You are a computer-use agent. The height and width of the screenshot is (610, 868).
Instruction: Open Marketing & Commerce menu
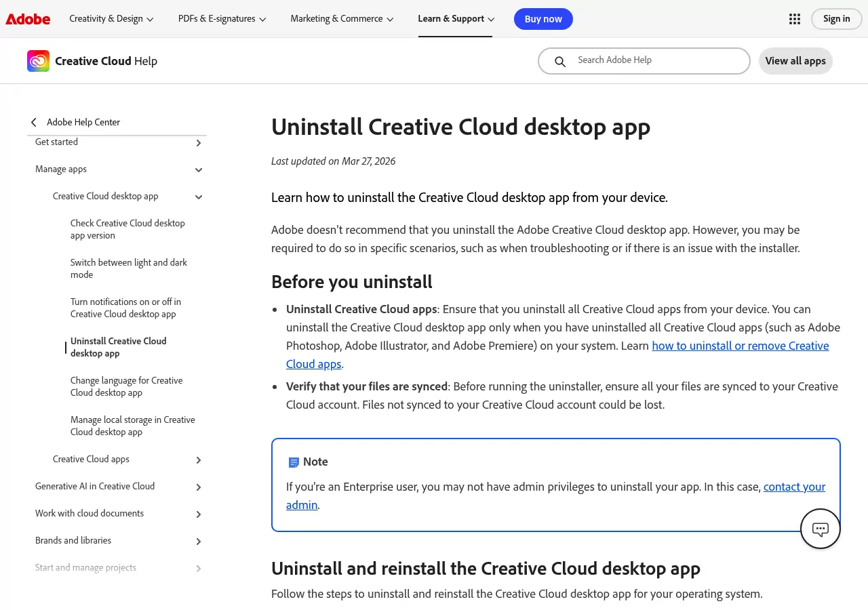coord(342,19)
